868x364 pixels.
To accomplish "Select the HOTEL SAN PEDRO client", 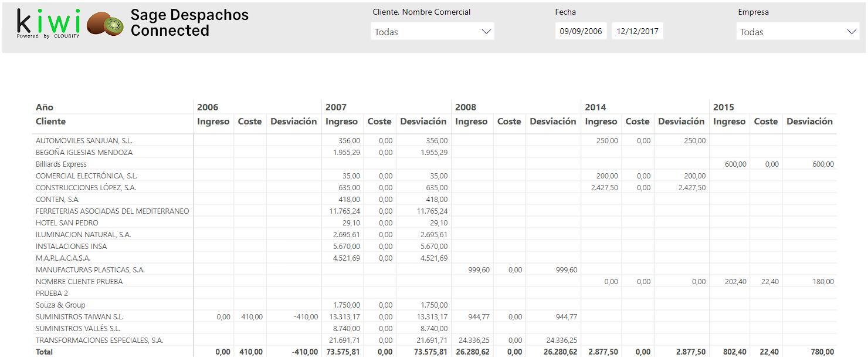I will 67,223.
